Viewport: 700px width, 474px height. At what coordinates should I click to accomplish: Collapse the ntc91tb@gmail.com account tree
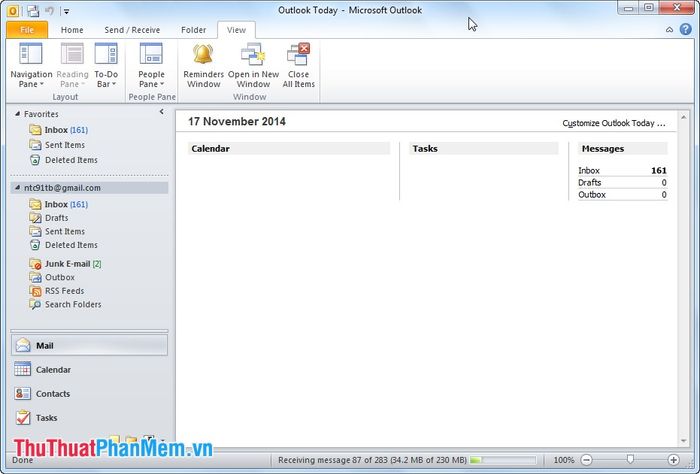tap(17, 187)
